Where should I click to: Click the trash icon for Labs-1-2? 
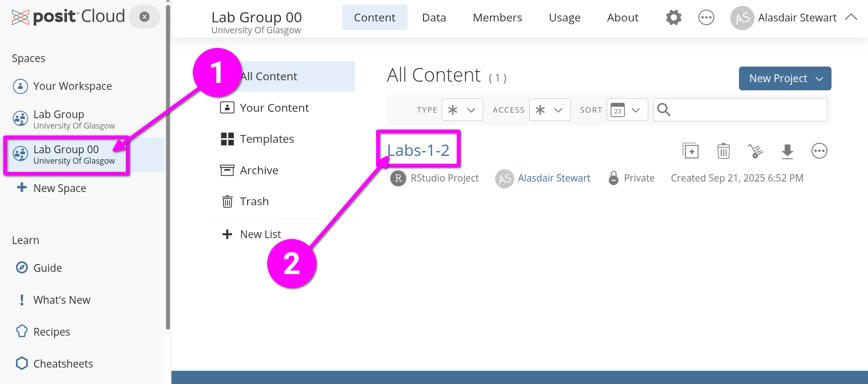pyautogui.click(x=723, y=151)
